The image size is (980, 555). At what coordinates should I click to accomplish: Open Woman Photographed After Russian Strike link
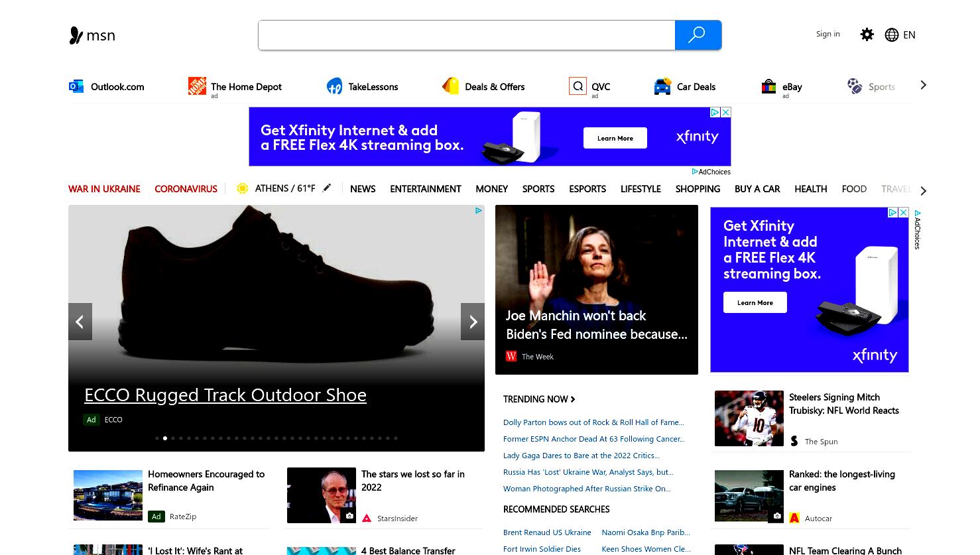587,489
